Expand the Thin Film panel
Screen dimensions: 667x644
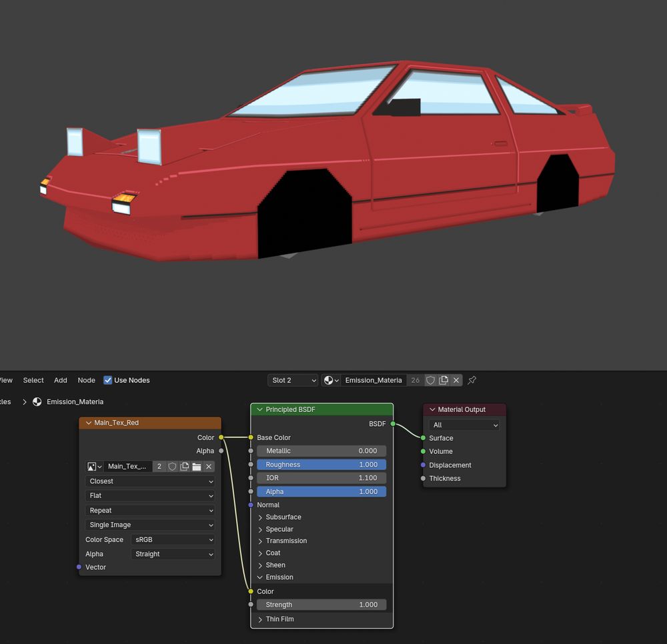(x=260, y=620)
